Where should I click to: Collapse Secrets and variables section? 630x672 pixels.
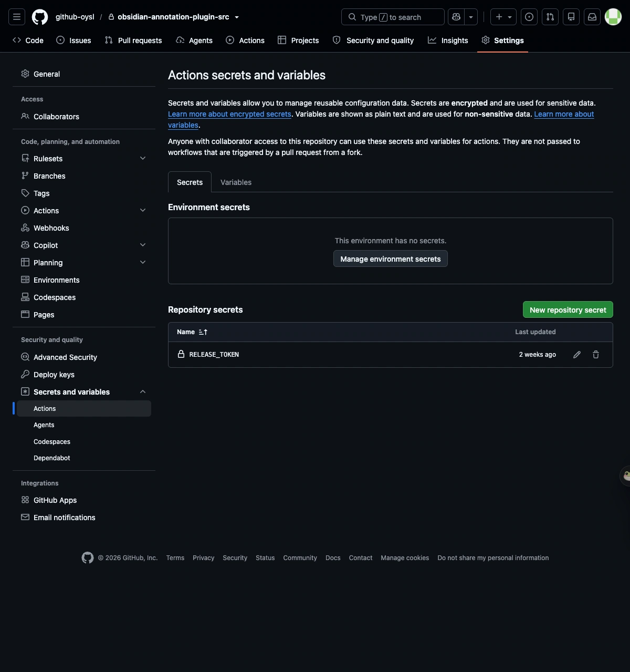click(x=143, y=392)
